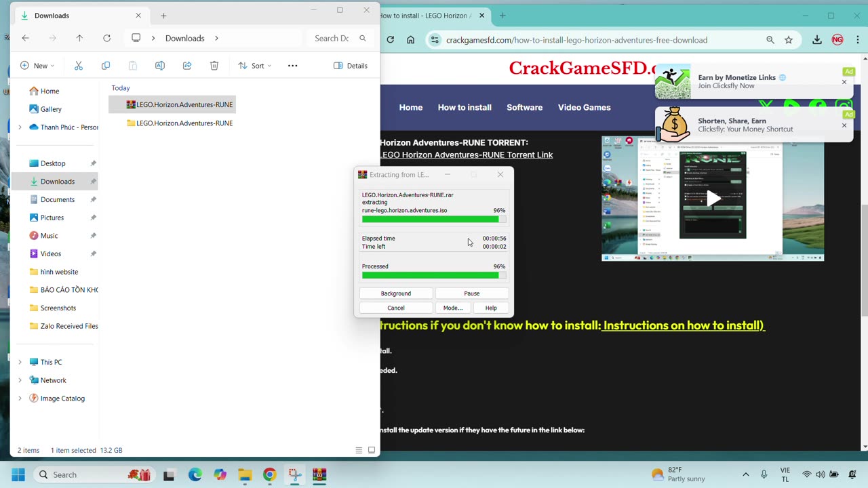The width and height of the screenshot is (868, 488).
Task: Open Video Games menu on website
Action: pyautogui.click(x=585, y=107)
